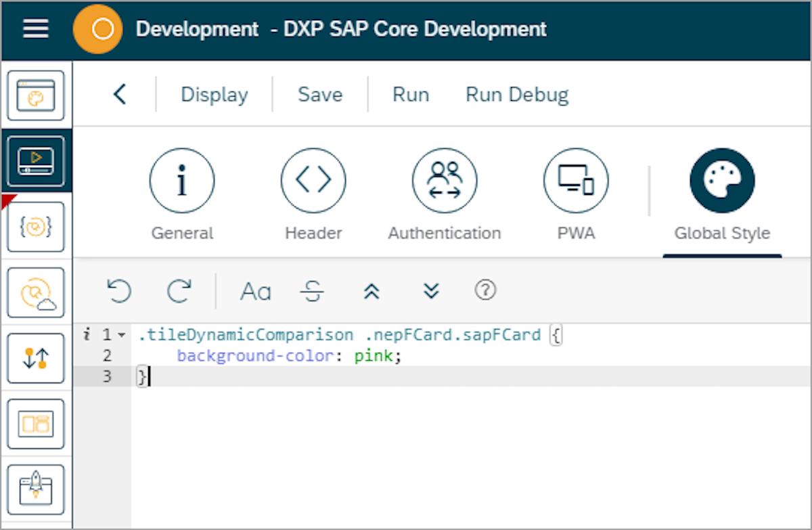This screenshot has height=530, width=812.
Task: Click the orange circular logo icon
Action: click(x=97, y=29)
